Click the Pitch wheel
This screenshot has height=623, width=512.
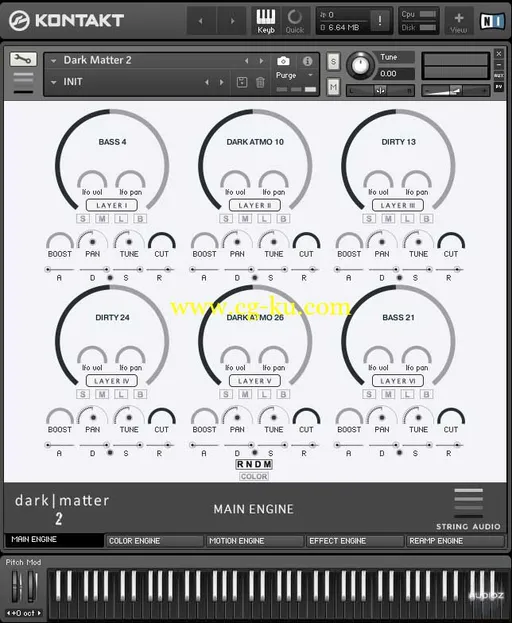pyautogui.click(x=16, y=586)
